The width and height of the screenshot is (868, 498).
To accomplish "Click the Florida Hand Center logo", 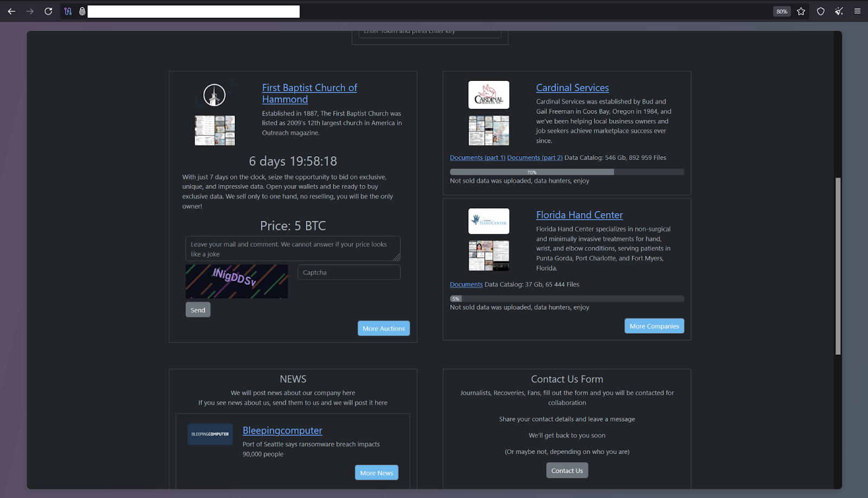I will (x=489, y=221).
